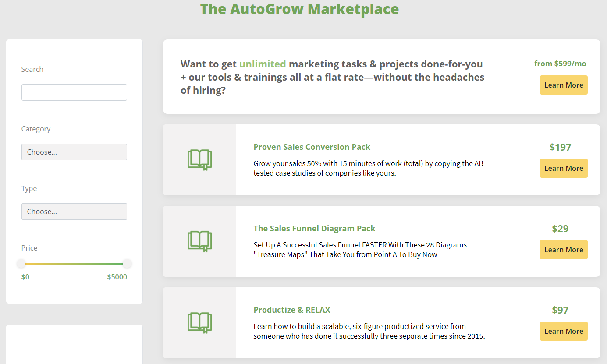Open the Type dropdown
This screenshot has width=607, height=364.
click(x=74, y=211)
